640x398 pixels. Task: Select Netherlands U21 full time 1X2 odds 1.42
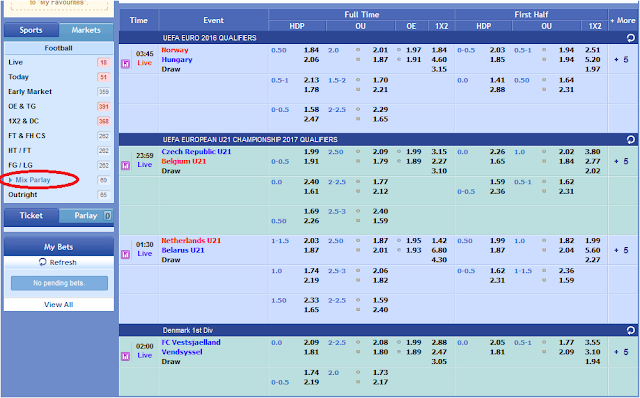point(439,241)
